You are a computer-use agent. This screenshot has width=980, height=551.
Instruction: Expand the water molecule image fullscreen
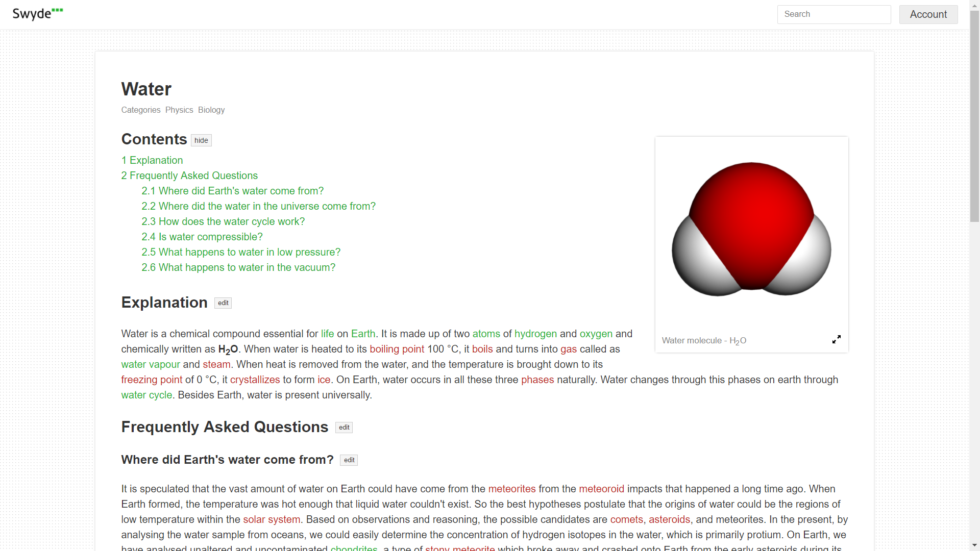coord(836,340)
